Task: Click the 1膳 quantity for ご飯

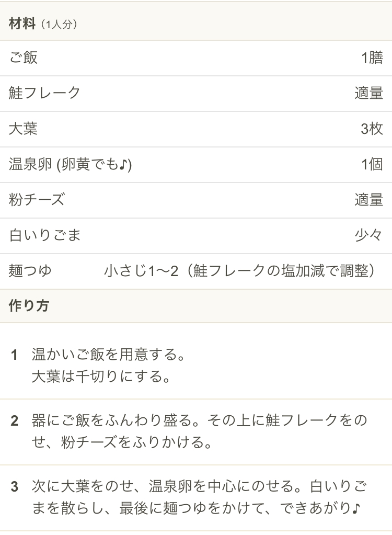Action: pyautogui.click(x=372, y=58)
